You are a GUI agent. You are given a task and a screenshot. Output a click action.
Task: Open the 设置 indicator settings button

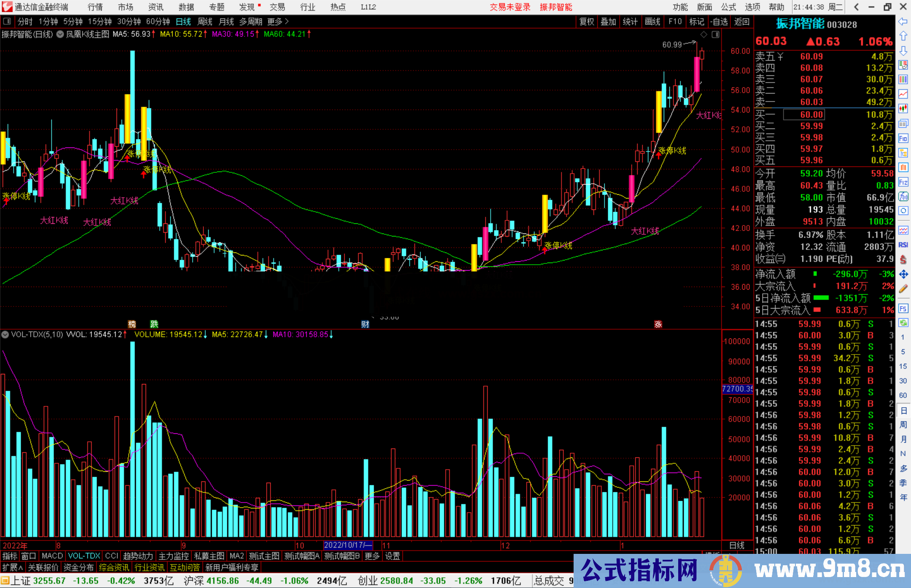[x=392, y=556]
